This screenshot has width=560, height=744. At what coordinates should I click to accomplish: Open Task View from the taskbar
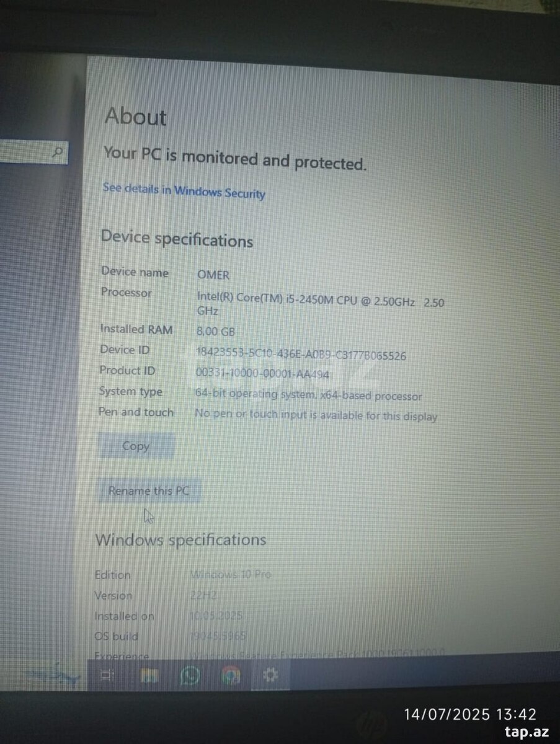pos(106,675)
